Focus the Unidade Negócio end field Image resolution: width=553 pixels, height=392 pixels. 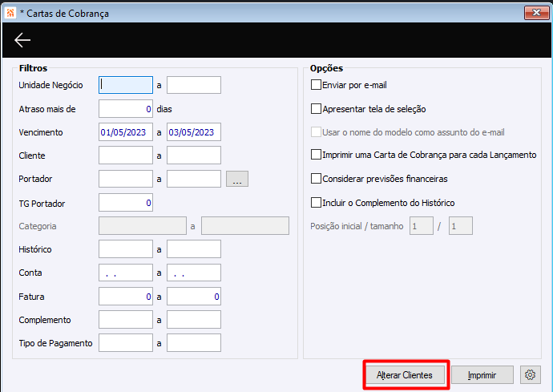194,85
